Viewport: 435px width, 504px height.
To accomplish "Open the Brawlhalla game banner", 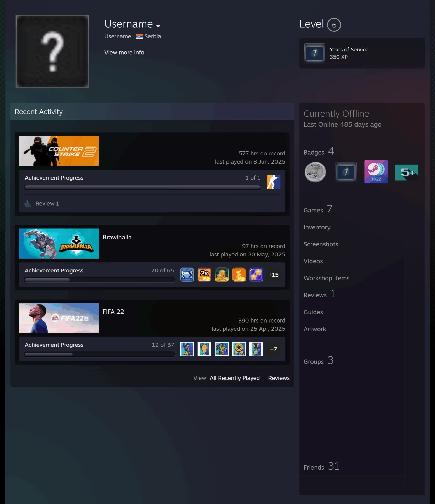I will coord(59,243).
